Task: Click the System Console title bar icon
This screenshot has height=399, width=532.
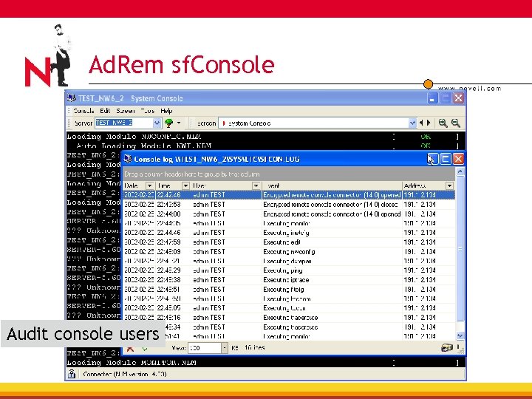Action: [71, 98]
